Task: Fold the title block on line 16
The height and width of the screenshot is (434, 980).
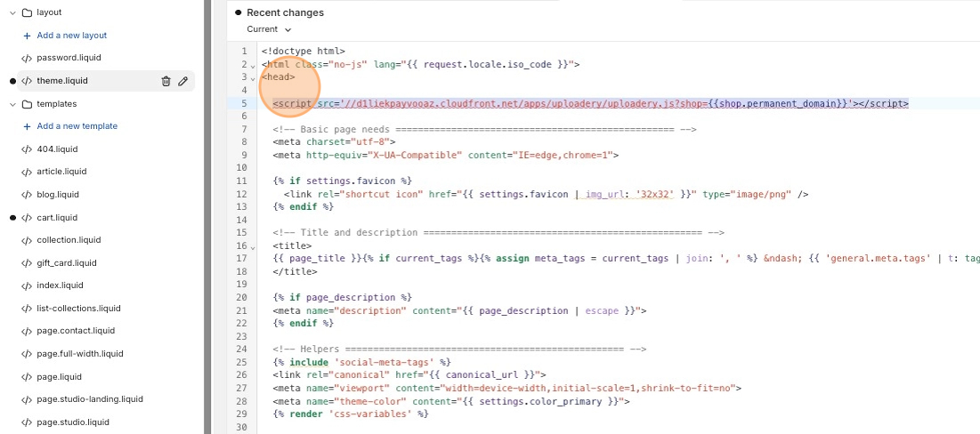Action: click(x=253, y=247)
